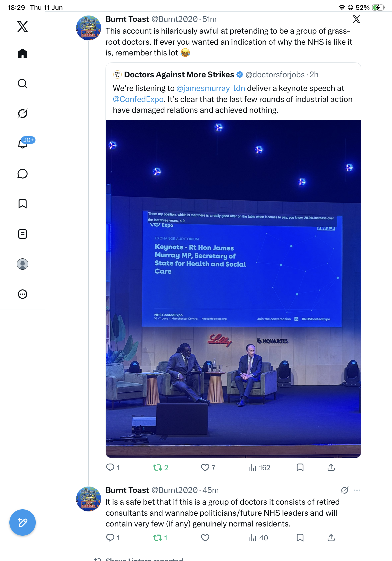Like the 45m Burnt Toast reply
Screen dimensions: 392x561
205,538
